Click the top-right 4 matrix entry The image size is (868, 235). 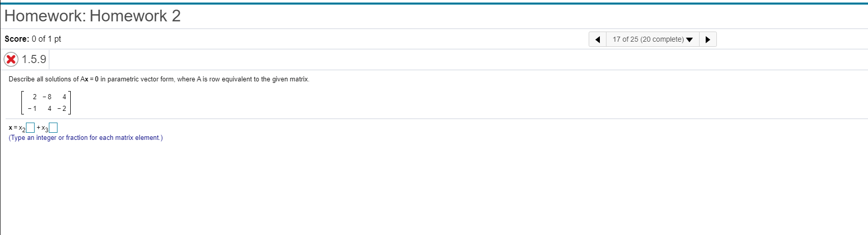(64, 97)
